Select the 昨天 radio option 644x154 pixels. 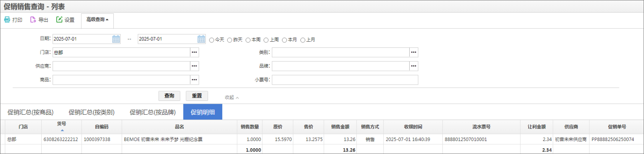[x=230, y=40]
